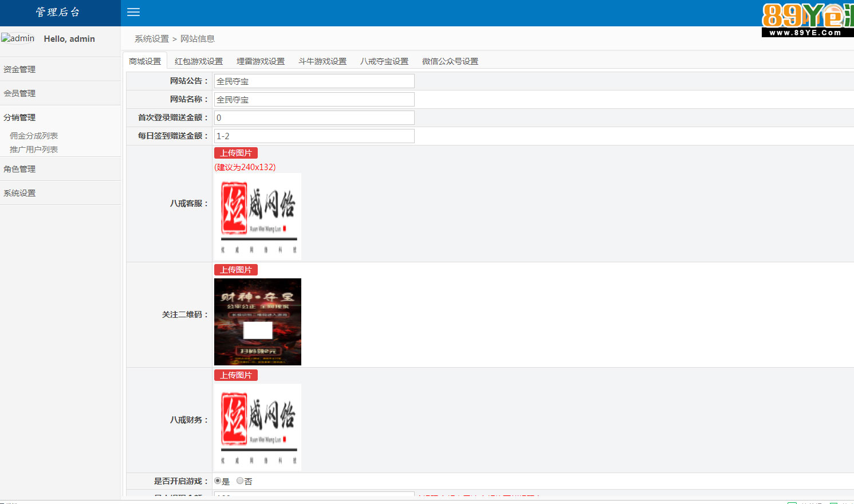Image resolution: width=854 pixels, height=504 pixels.
Task: Expand the 资金管理 sidebar section
Action: point(60,69)
